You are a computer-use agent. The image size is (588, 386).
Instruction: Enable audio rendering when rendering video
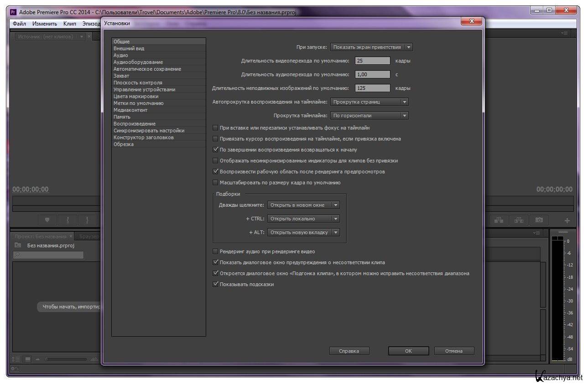(x=216, y=251)
